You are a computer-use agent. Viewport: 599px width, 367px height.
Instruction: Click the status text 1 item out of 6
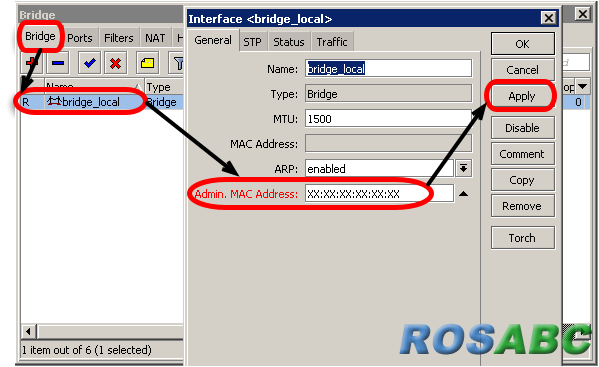[x=87, y=350]
